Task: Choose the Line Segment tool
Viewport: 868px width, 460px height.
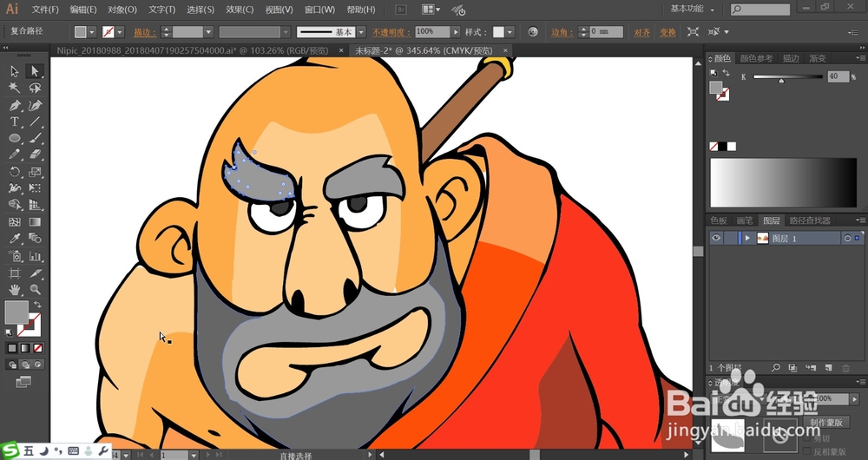Action: point(35,122)
